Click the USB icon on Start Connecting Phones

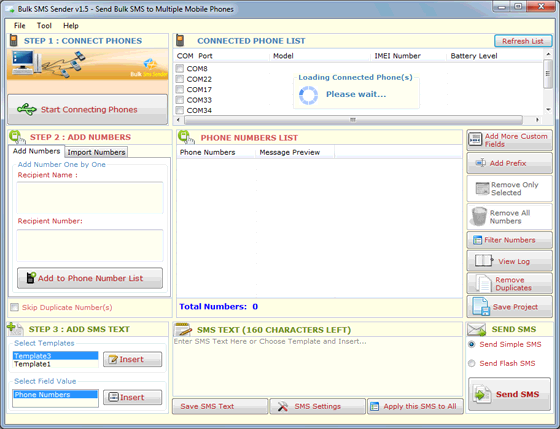click(27, 109)
